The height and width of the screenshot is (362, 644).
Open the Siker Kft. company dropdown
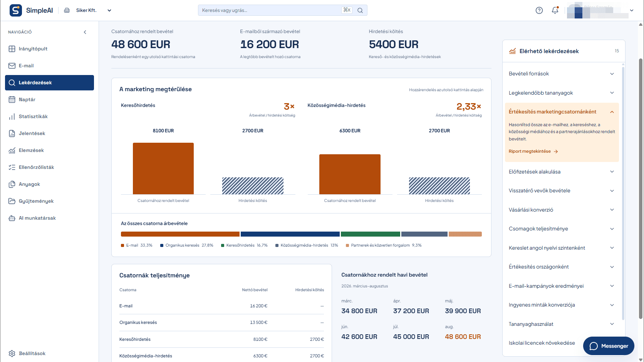click(88, 10)
